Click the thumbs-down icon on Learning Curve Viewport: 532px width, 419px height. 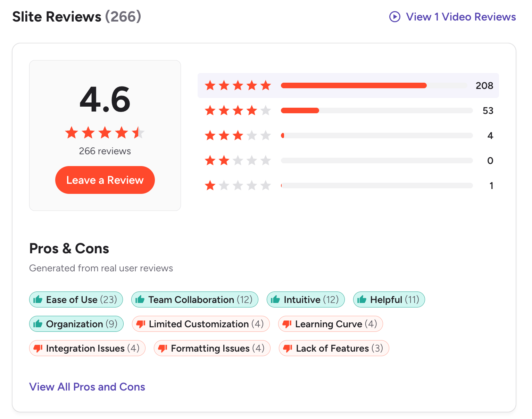[x=287, y=324]
